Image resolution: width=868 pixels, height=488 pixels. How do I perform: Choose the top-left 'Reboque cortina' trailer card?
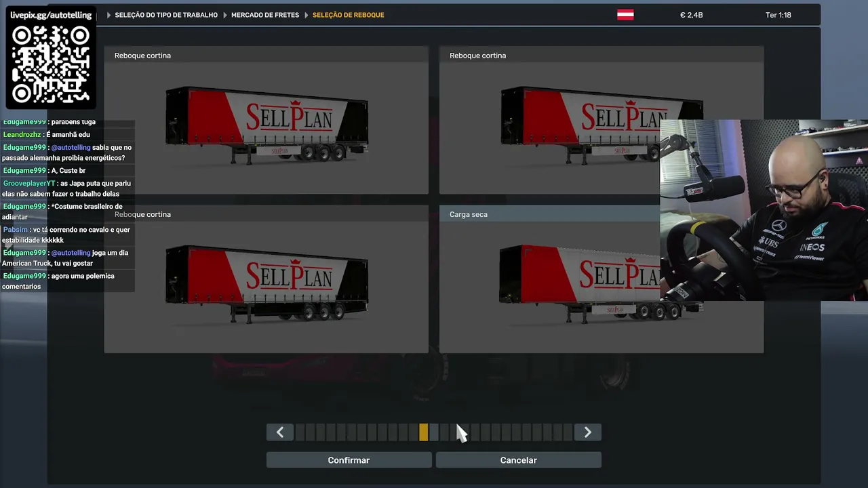tap(267, 121)
